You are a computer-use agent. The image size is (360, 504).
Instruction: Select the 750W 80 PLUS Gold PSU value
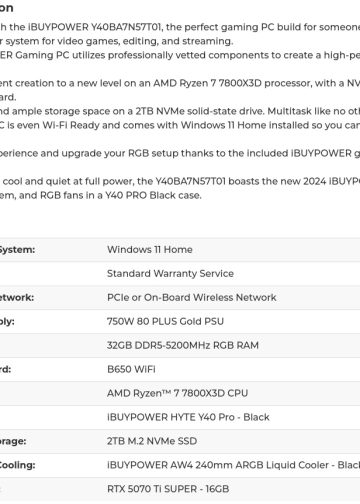click(165, 321)
